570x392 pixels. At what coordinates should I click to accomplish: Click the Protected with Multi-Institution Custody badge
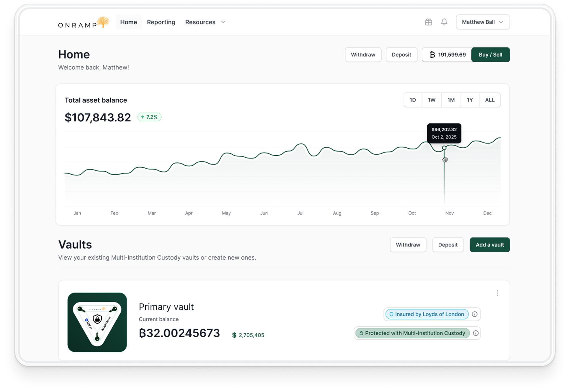pyautogui.click(x=412, y=333)
